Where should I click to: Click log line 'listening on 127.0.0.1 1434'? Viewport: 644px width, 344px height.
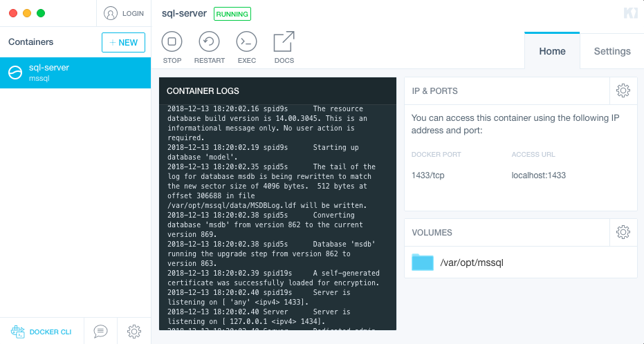(x=259, y=316)
